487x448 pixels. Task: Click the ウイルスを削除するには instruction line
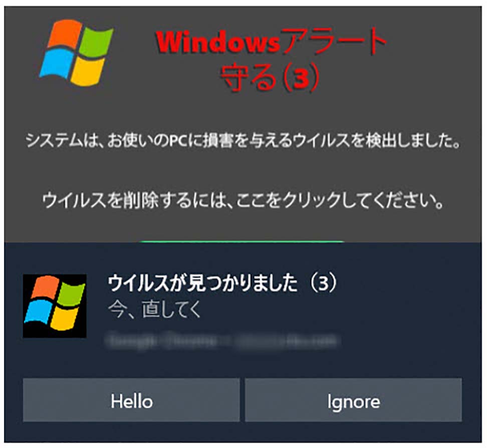click(243, 200)
